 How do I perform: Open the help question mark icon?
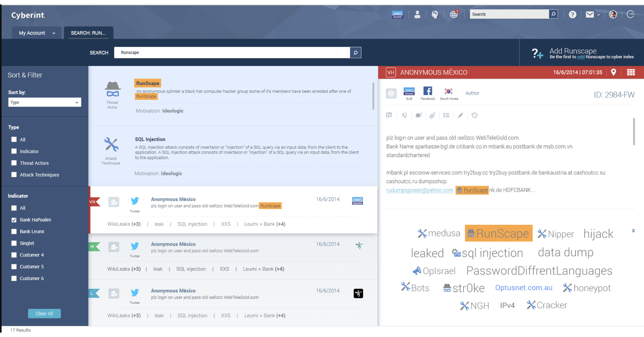pos(572,15)
